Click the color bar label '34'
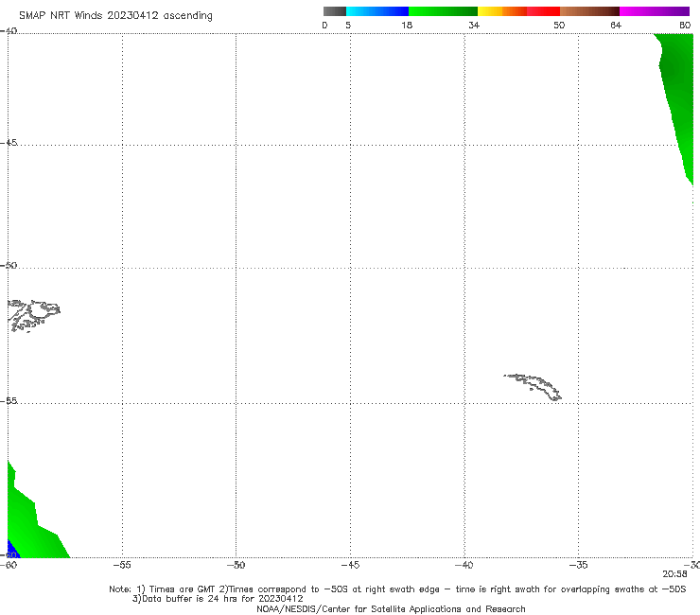700x615 pixels. click(474, 25)
